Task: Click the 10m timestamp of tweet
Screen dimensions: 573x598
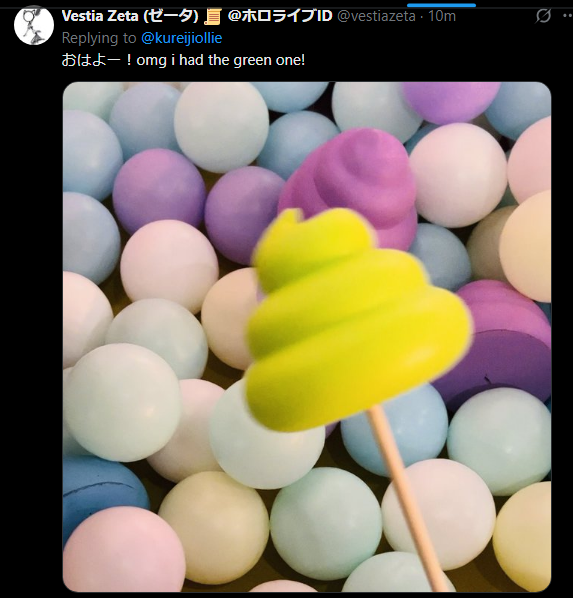Action: (442, 16)
